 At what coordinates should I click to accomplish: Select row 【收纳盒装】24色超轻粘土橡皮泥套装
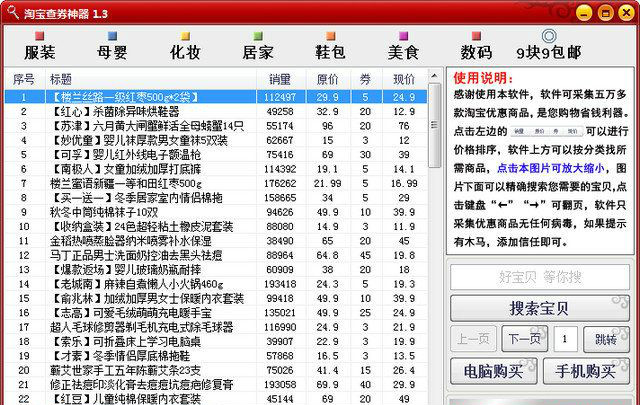tap(216, 226)
